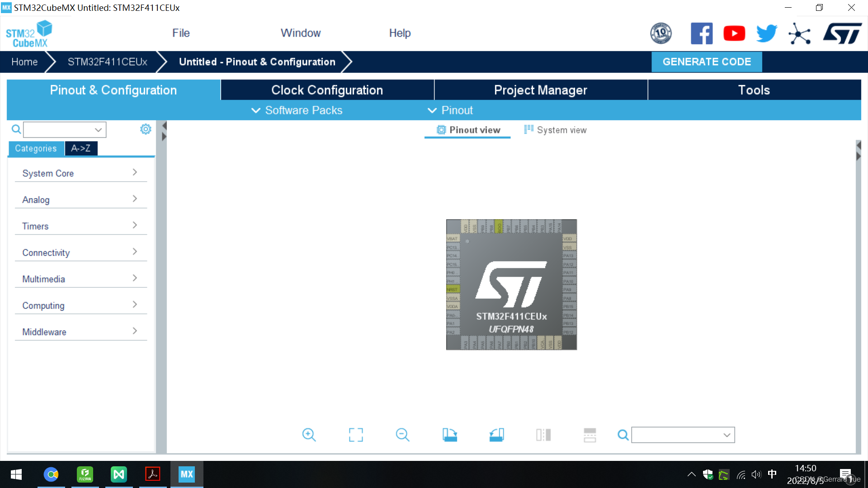
Task: Click the NRST pin on the chip
Action: (453, 289)
